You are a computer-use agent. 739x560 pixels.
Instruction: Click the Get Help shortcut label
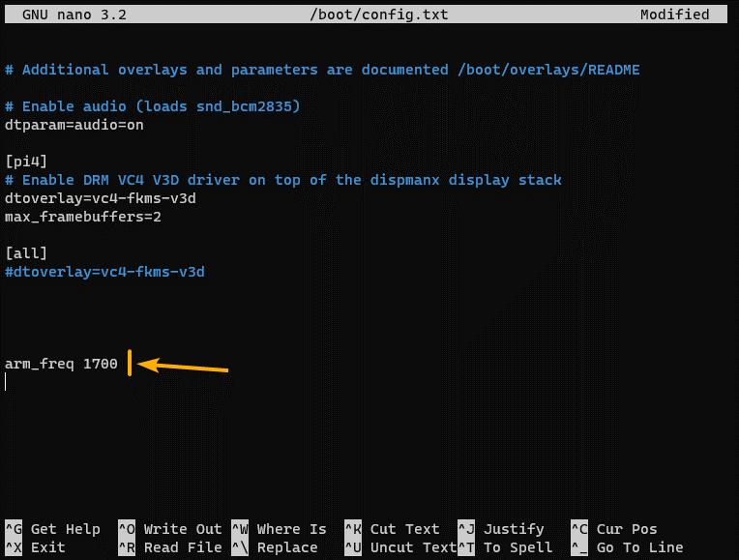point(65,529)
